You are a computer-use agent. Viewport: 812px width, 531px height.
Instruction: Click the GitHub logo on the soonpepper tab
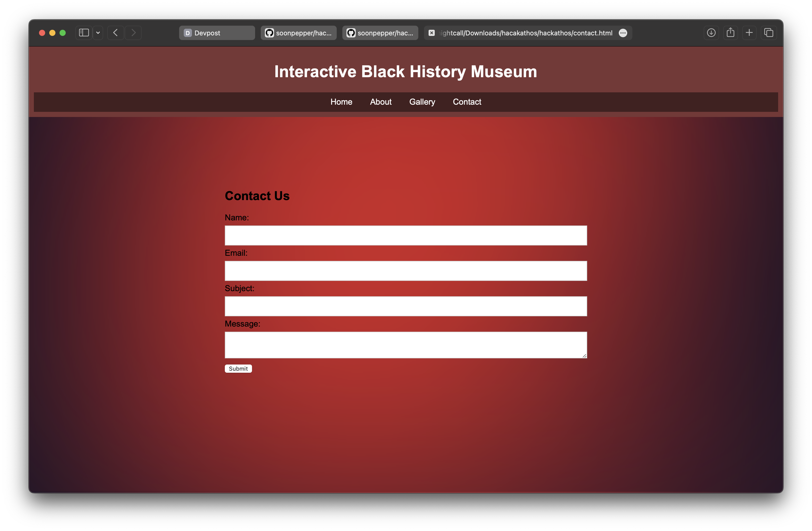pyautogui.click(x=269, y=33)
